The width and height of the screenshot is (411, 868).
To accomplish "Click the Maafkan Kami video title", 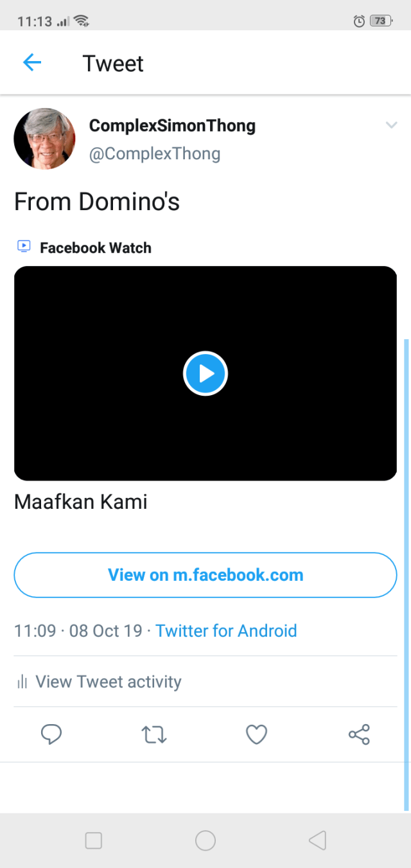I will click(81, 502).
